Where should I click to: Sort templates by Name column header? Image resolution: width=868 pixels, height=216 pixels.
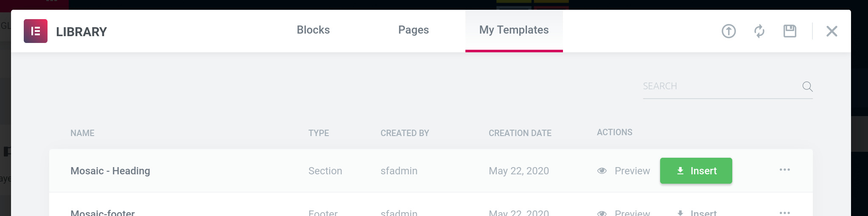pyautogui.click(x=82, y=133)
